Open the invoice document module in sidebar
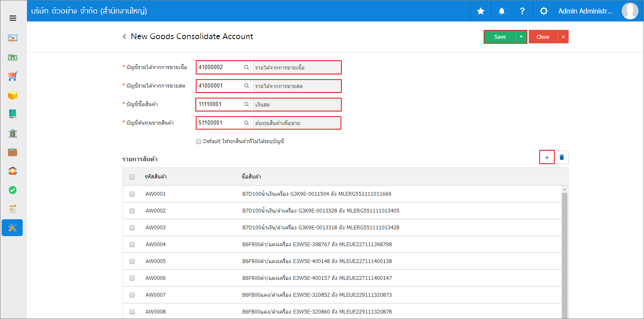This screenshot has height=319, width=644. click(x=12, y=209)
